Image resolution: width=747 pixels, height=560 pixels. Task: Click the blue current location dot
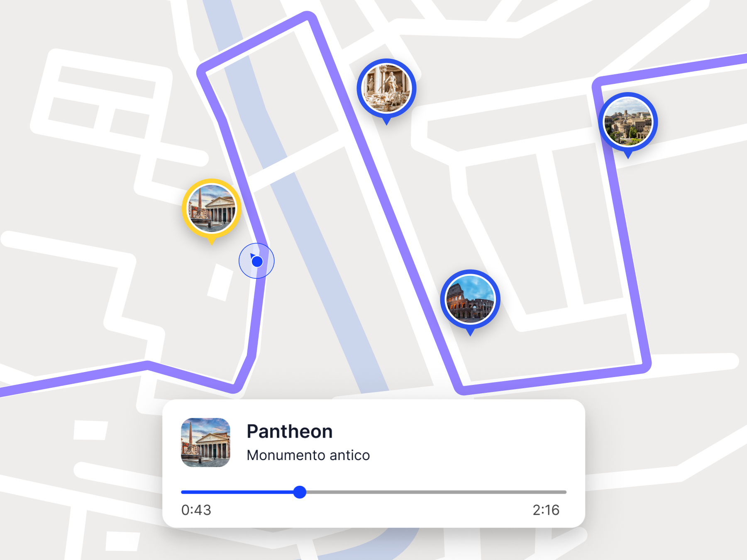click(x=257, y=261)
